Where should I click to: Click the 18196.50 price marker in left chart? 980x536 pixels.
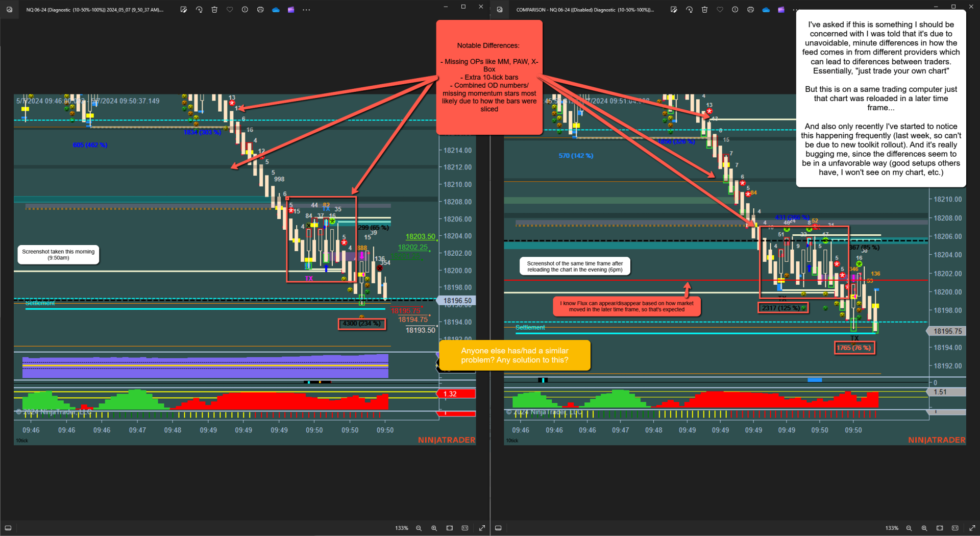457,301
